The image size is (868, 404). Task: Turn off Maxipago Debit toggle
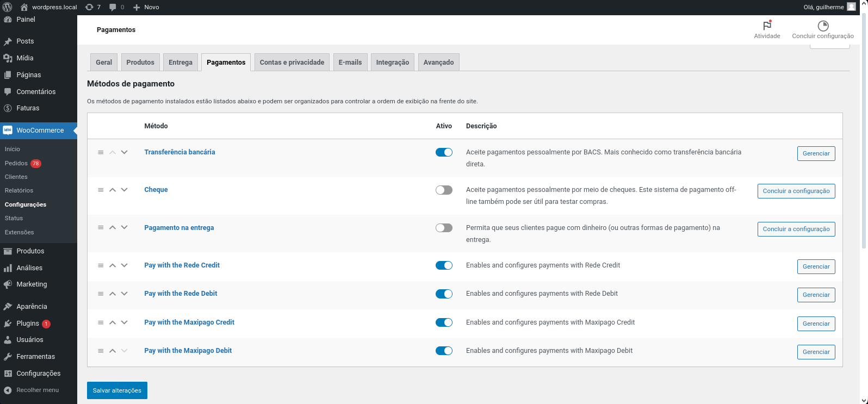[x=444, y=351]
